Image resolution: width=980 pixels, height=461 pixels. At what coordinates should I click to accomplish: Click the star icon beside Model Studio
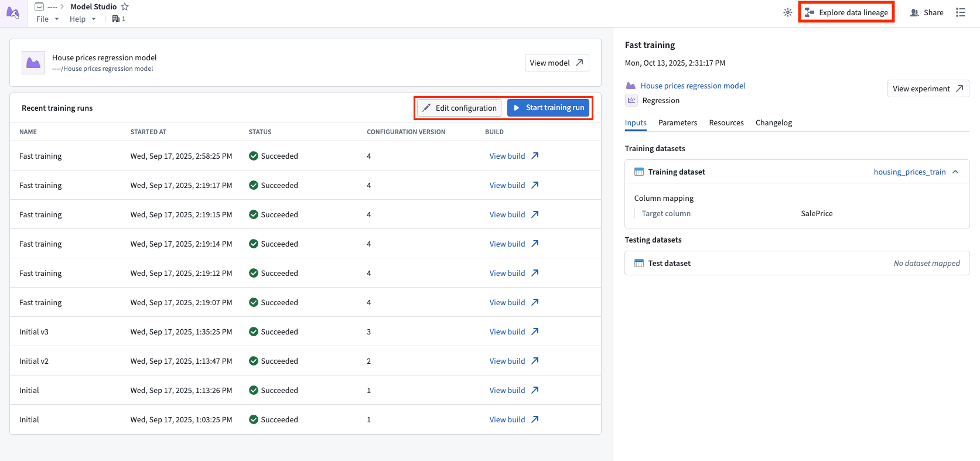click(x=125, y=6)
